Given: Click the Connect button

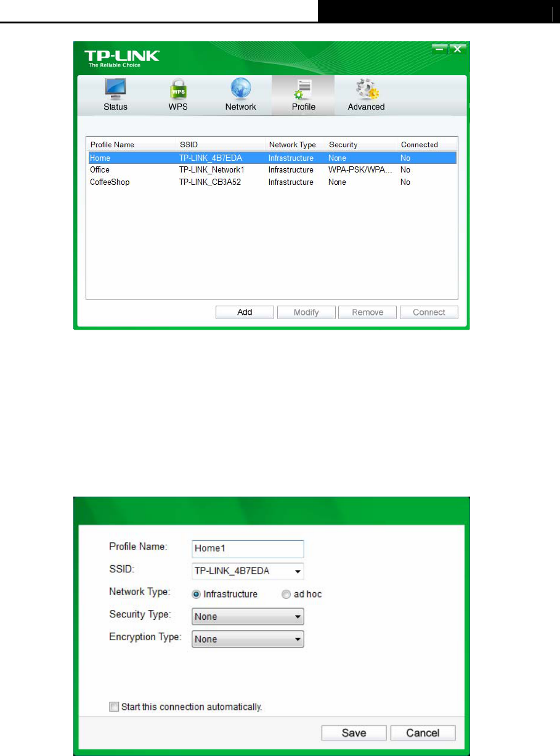Looking at the screenshot, I should coord(429,312).
